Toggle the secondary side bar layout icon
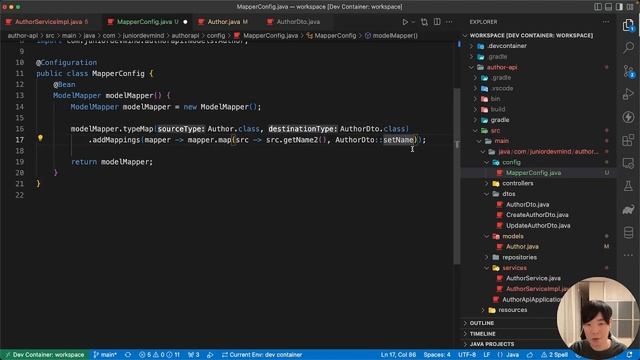Viewport: 640px width, 360px height. coord(619,7)
